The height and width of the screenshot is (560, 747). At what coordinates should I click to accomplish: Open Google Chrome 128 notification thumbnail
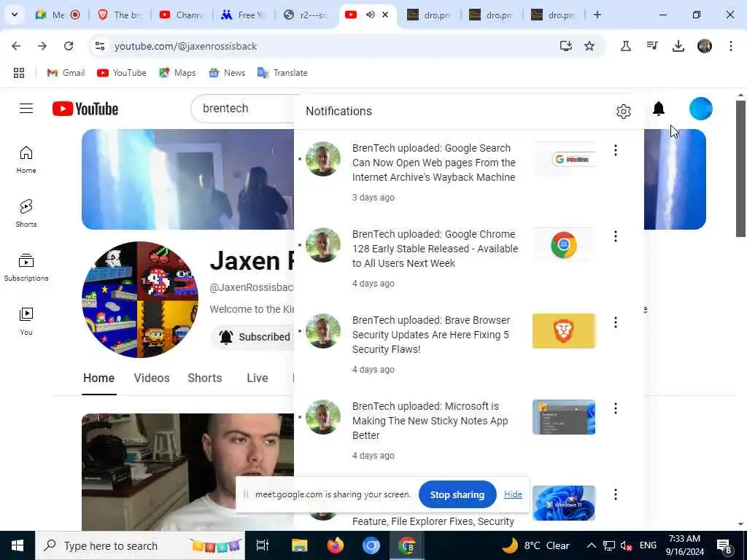coord(564,245)
